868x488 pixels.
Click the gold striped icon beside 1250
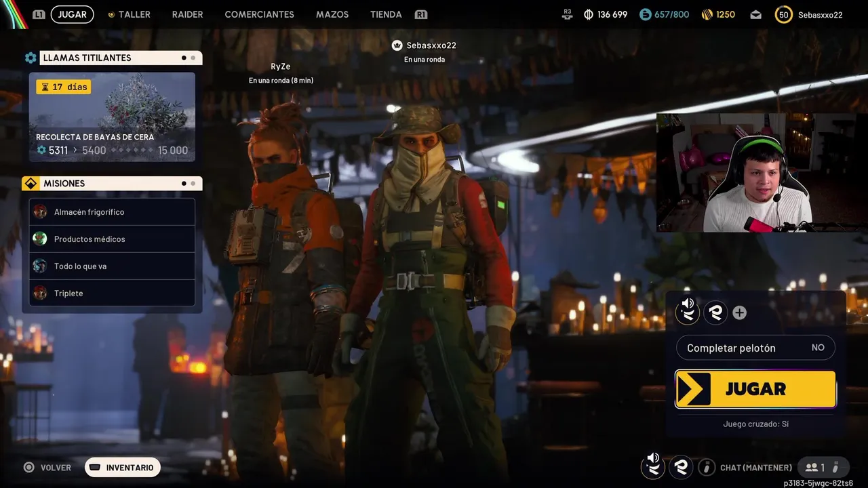click(707, 14)
